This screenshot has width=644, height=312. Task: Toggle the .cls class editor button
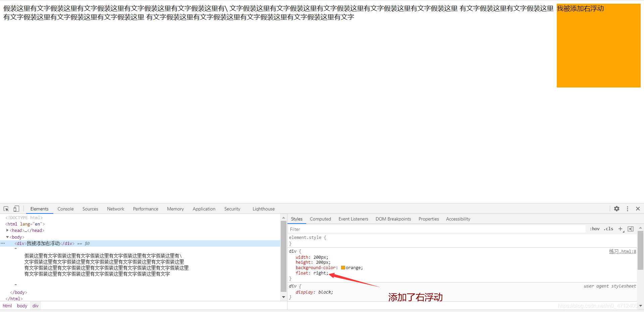point(608,229)
